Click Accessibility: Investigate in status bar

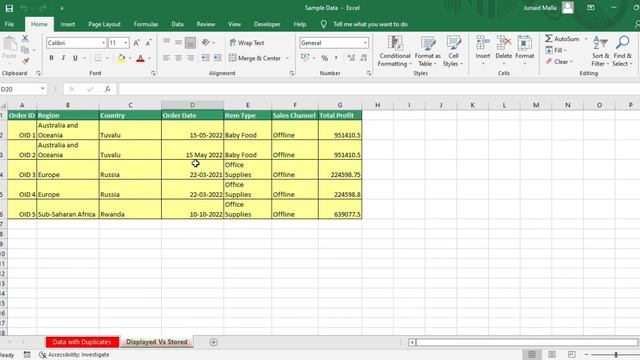tap(74, 355)
